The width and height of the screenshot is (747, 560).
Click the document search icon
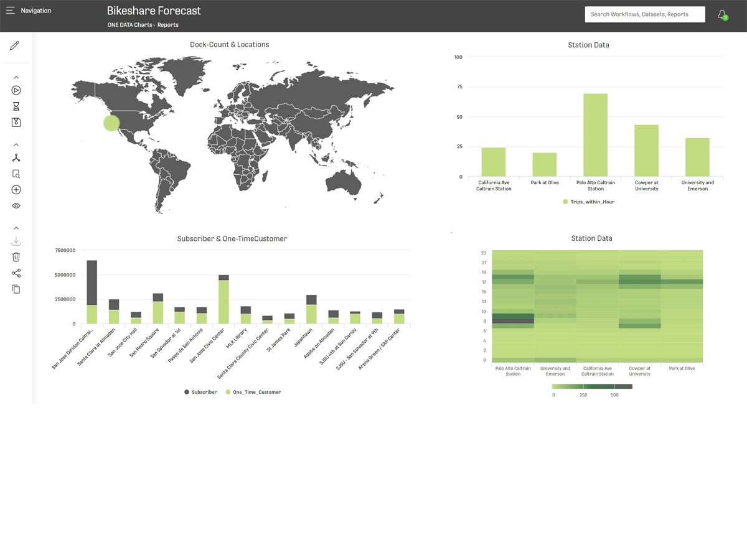click(16, 174)
